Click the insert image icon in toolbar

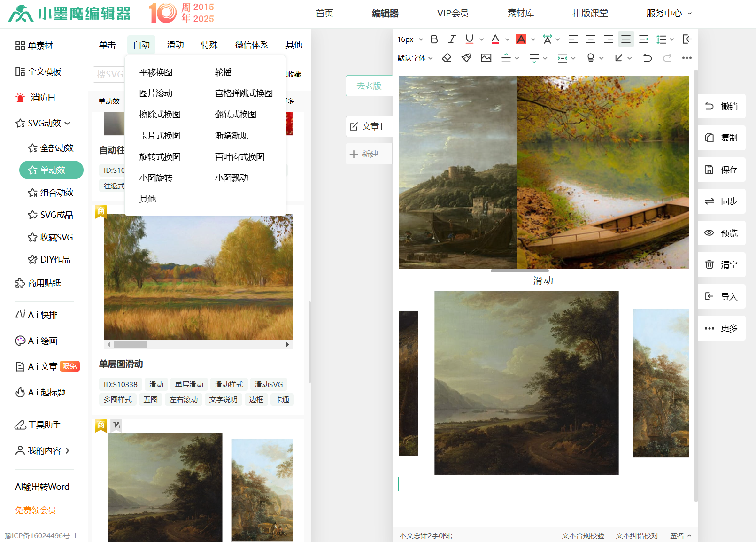tap(486, 58)
